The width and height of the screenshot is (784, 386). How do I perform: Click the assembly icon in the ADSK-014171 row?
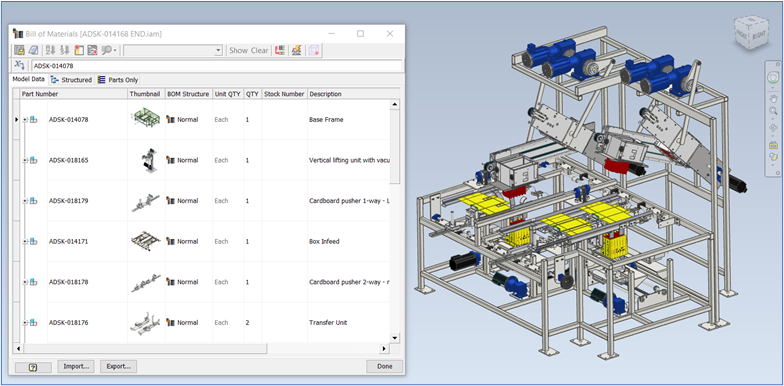pos(34,242)
